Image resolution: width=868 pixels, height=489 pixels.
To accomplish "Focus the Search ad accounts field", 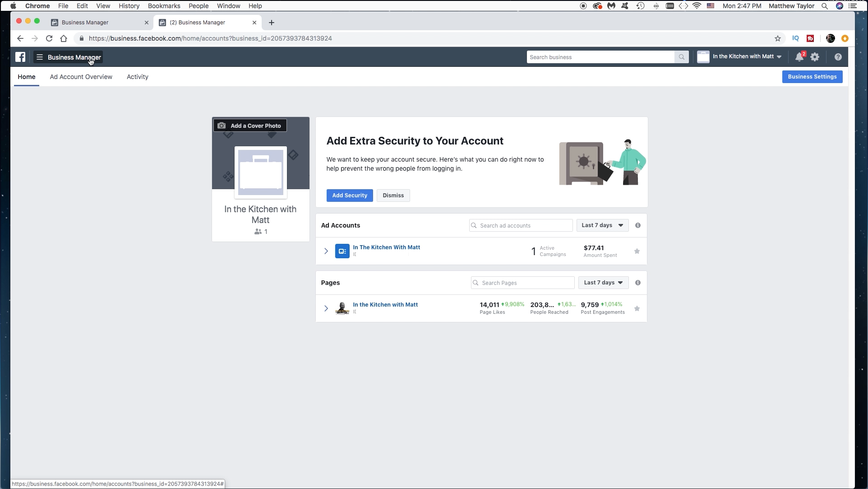I will pyautogui.click(x=521, y=225).
